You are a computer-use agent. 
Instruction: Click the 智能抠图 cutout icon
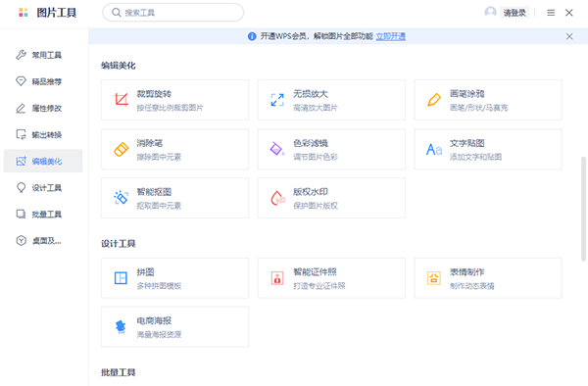point(122,198)
